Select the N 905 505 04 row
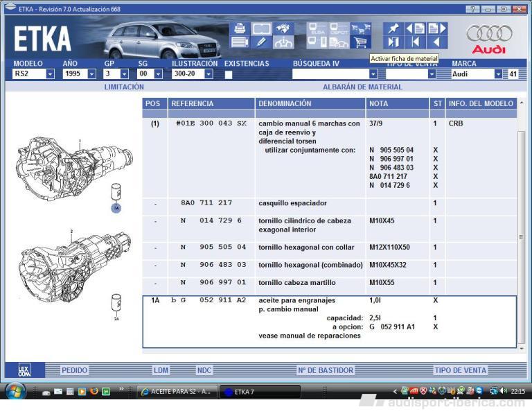Viewport: 532px width, 416px height. point(330,250)
